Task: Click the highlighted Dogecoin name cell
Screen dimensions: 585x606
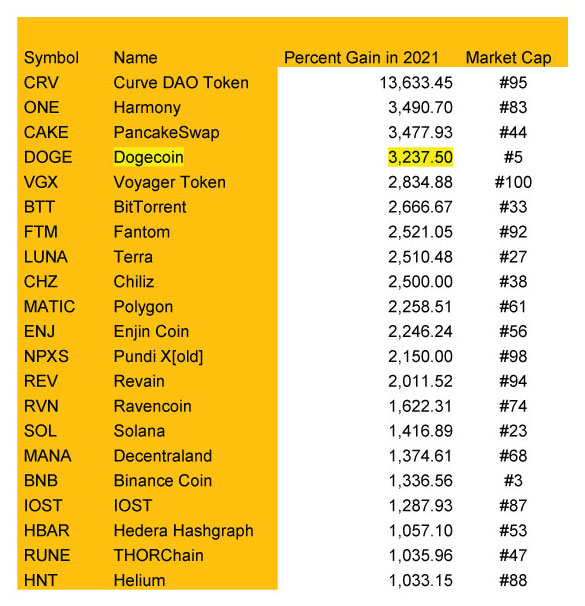Action: [x=148, y=157]
